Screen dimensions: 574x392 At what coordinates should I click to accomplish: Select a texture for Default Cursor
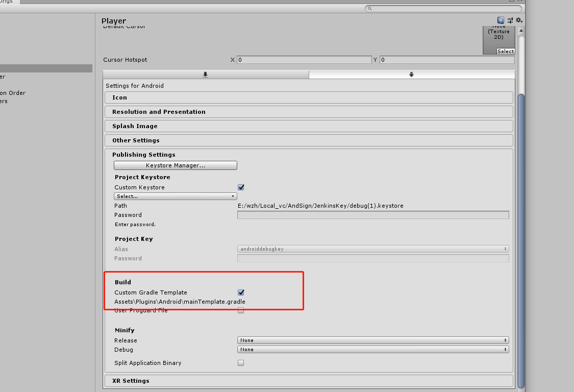pos(506,51)
